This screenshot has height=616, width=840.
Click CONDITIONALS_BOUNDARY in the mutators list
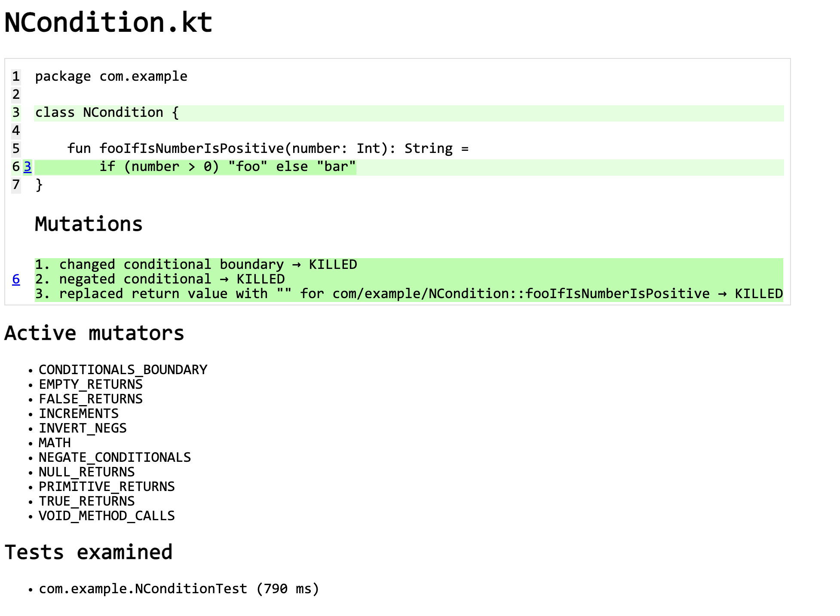click(x=123, y=370)
